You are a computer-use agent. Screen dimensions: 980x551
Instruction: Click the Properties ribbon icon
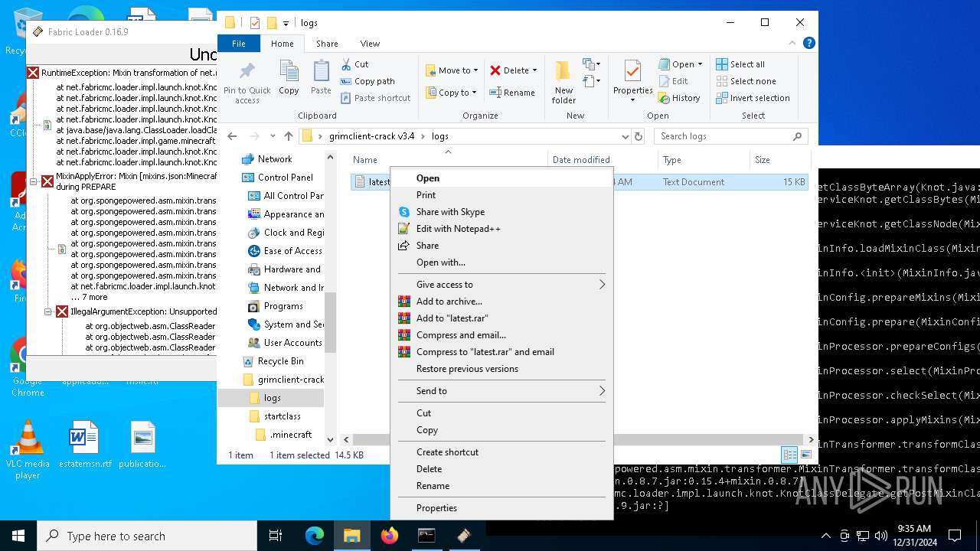pos(632,82)
